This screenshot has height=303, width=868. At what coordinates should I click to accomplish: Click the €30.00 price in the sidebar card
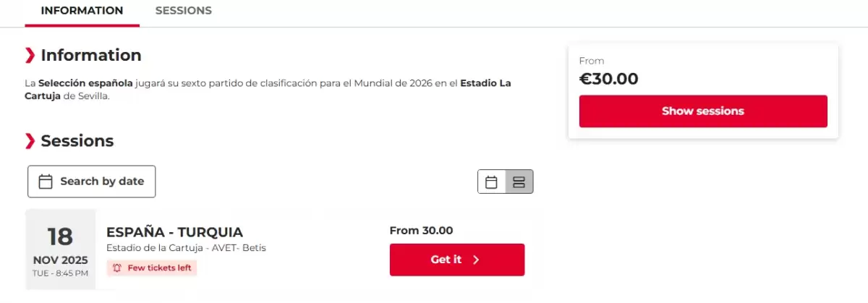point(609,79)
